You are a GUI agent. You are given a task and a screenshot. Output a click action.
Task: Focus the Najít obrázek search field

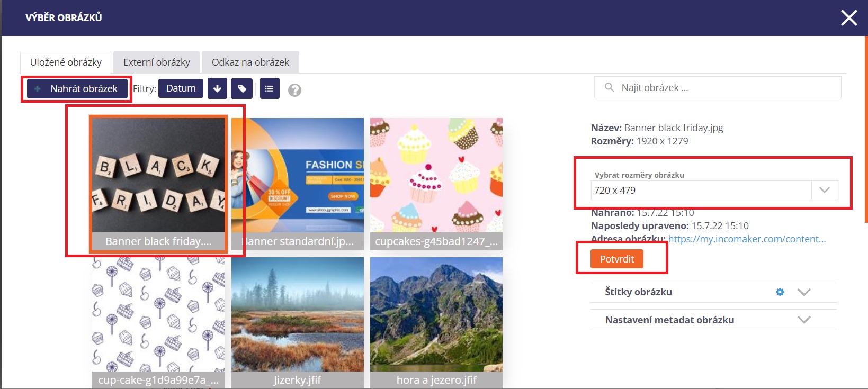718,87
